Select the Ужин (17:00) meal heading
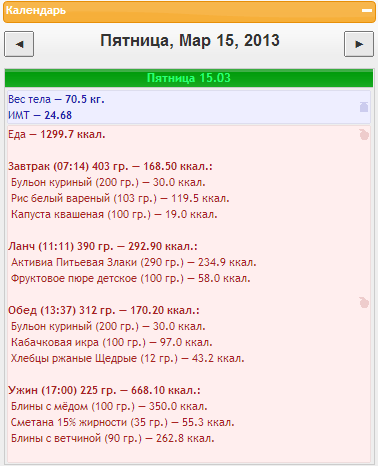The image size is (378, 466). [x=104, y=390]
